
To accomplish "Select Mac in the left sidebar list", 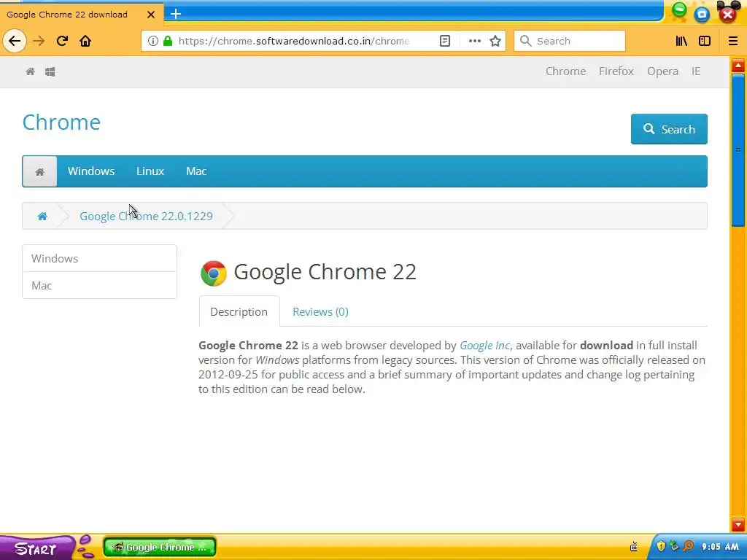I will click(99, 285).
